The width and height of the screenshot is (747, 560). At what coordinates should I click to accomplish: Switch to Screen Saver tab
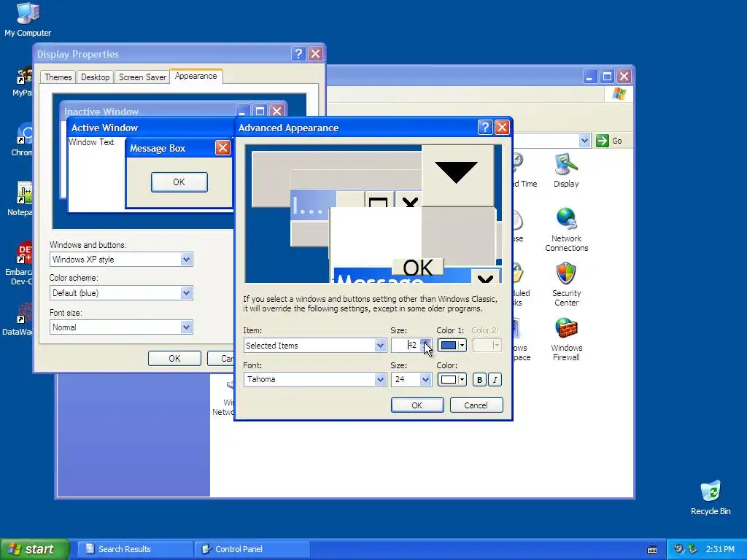(142, 77)
